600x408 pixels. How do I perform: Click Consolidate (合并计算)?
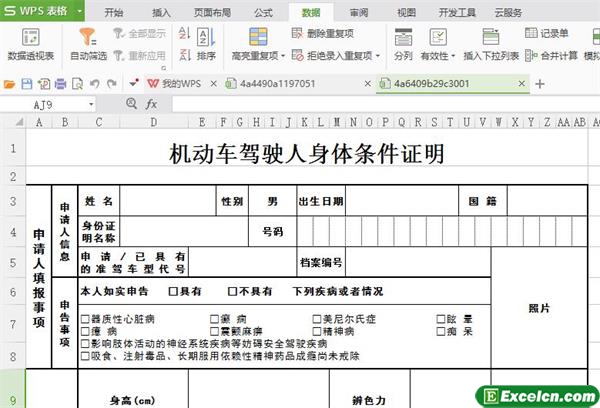pyautogui.click(x=551, y=56)
